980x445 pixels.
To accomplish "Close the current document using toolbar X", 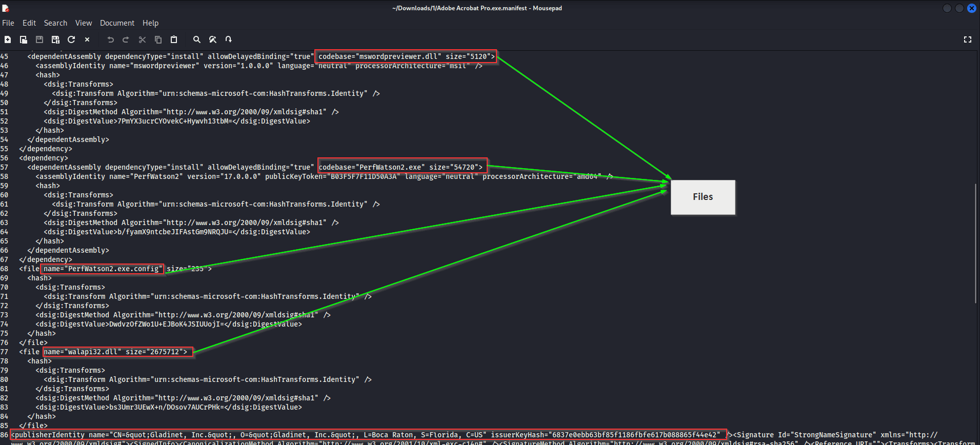I will [87, 39].
